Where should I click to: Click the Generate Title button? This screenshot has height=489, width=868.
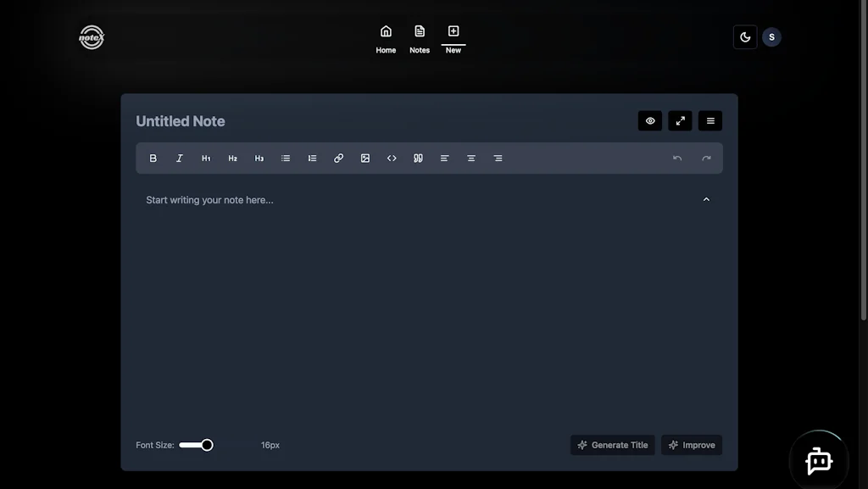point(612,444)
